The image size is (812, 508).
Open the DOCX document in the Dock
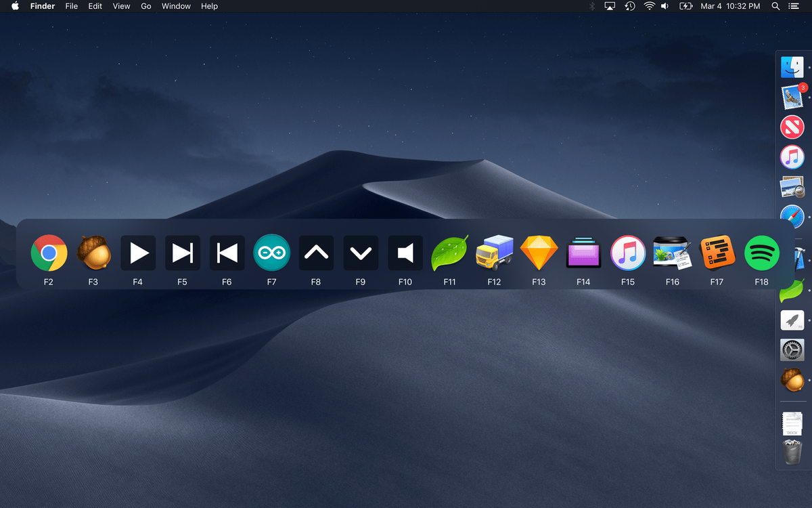point(792,423)
